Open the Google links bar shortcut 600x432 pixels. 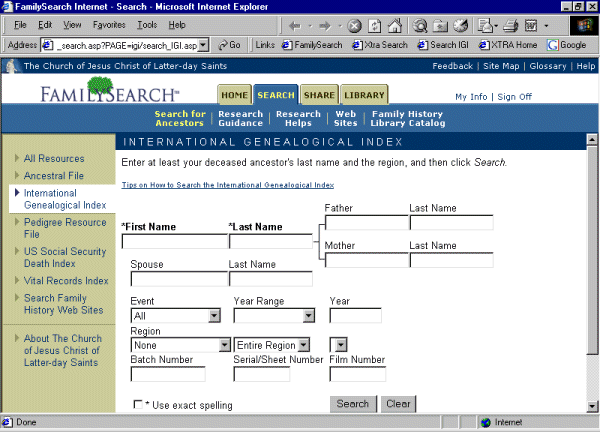[x=567, y=45]
